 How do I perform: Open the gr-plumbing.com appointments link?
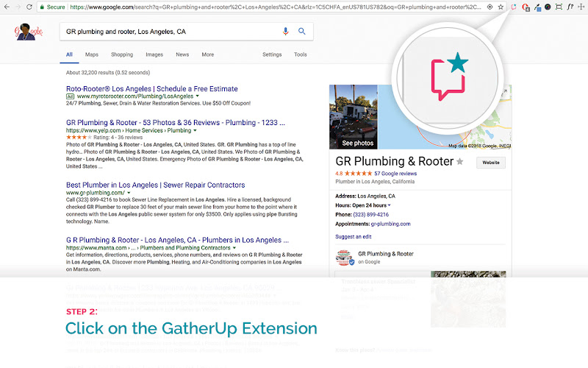tap(390, 224)
